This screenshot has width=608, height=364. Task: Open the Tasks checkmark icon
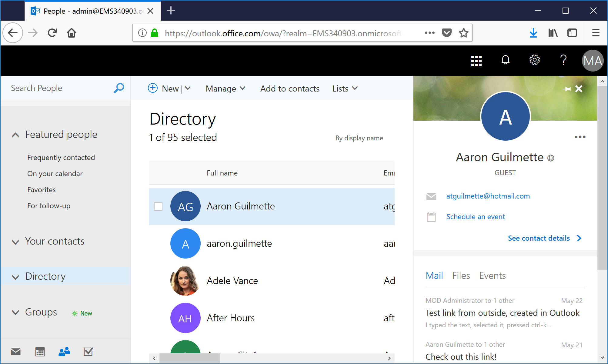[88, 352]
